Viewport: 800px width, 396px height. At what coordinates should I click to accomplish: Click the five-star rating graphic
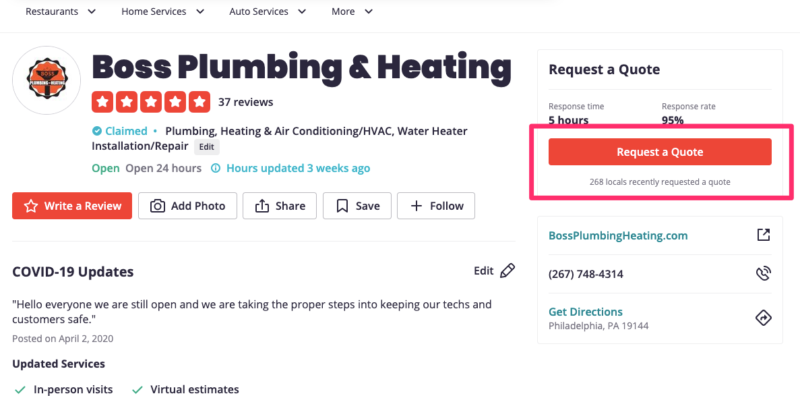pos(151,102)
